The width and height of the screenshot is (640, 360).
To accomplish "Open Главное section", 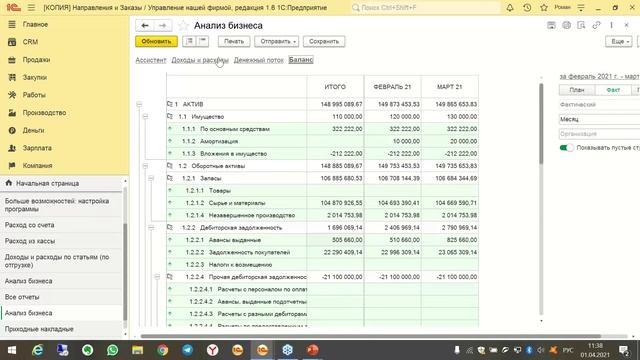I will [x=35, y=24].
